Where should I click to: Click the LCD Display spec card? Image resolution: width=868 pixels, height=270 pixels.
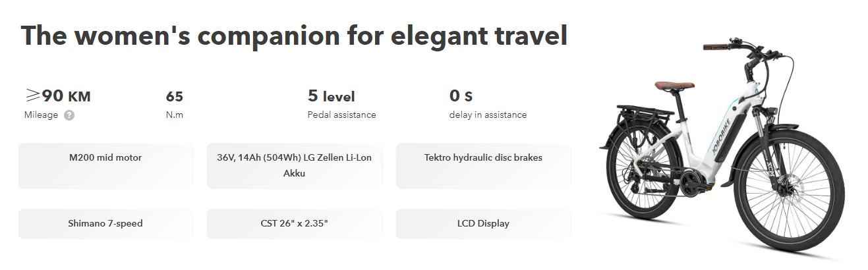[483, 224]
